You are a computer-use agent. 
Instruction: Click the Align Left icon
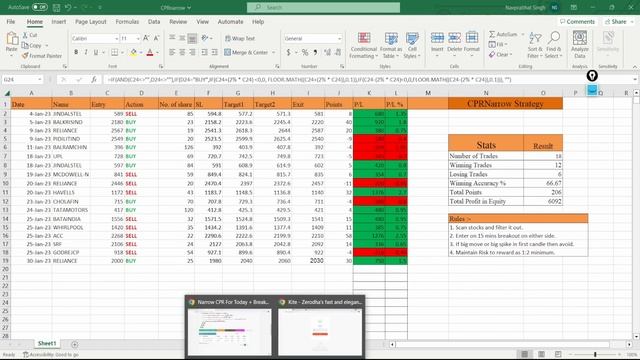click(x=172, y=52)
